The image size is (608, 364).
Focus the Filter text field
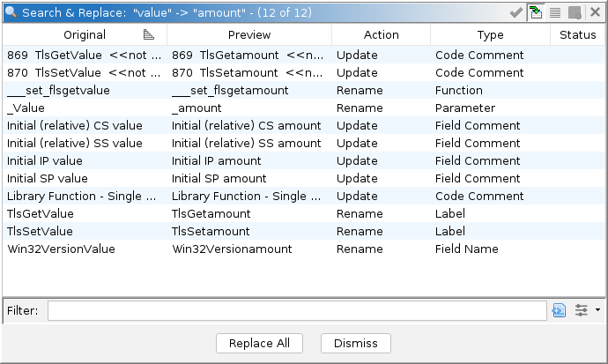(297, 310)
